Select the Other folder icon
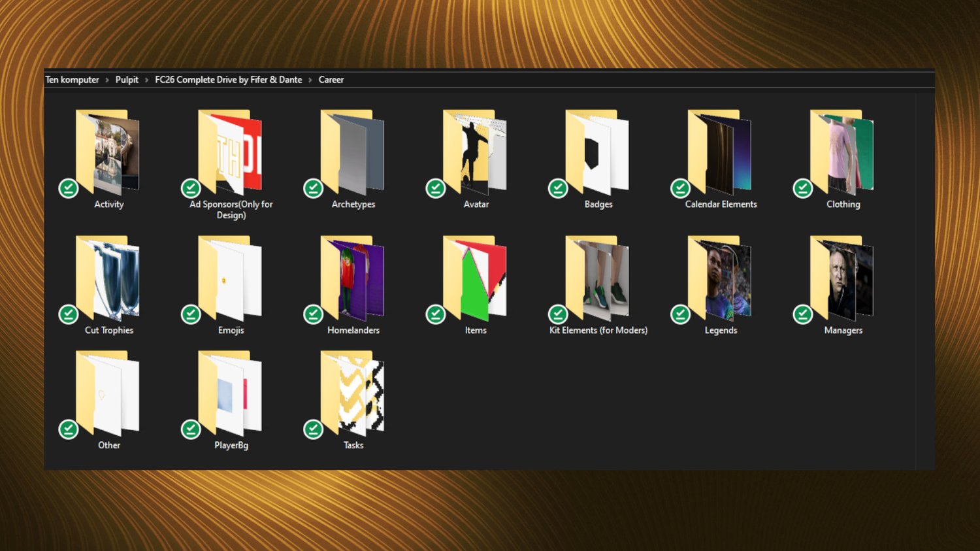Image resolution: width=980 pixels, height=551 pixels. pyautogui.click(x=108, y=394)
